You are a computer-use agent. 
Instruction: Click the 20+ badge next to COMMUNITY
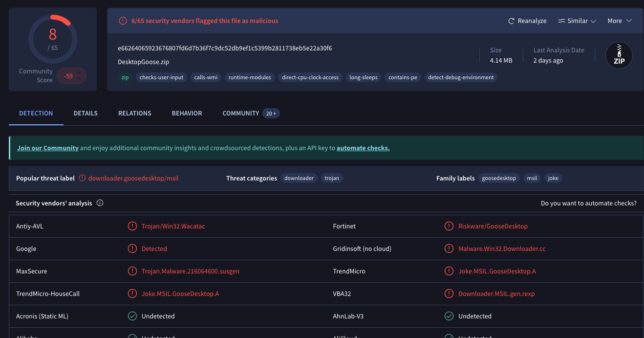click(271, 113)
